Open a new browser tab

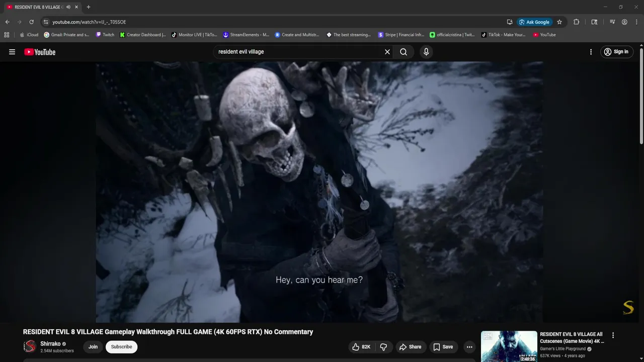pos(89,7)
